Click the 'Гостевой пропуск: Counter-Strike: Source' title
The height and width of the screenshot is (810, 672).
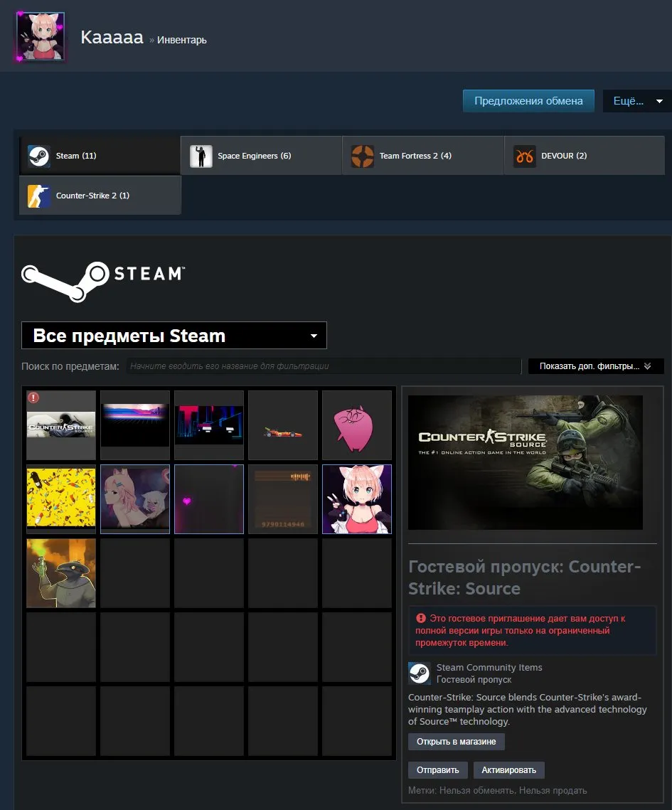pyautogui.click(x=524, y=577)
